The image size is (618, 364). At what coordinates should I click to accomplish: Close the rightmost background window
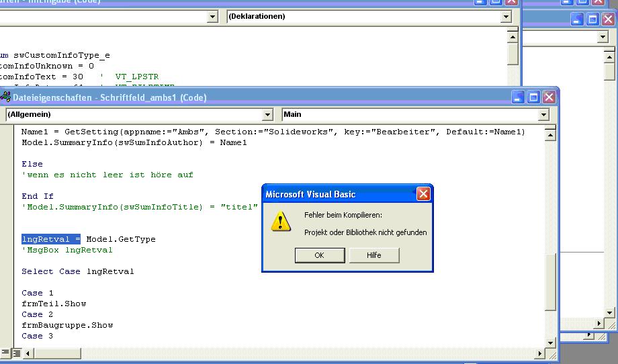click(608, 19)
